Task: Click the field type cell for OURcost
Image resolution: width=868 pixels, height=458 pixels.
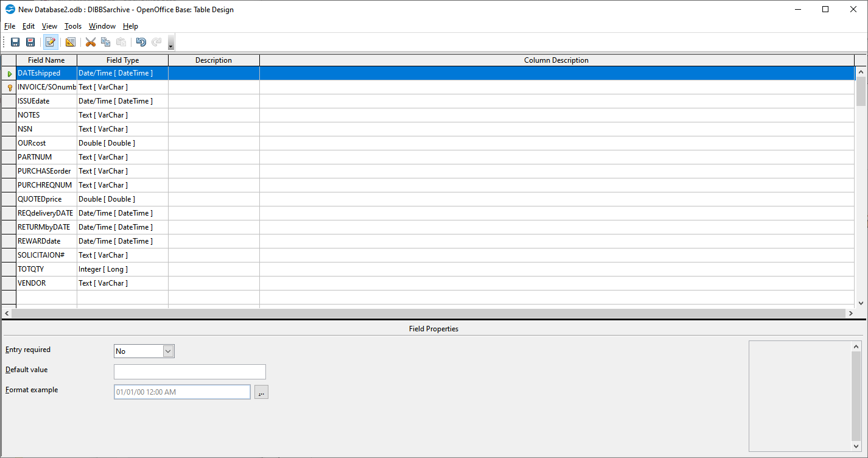Action: tap(122, 143)
